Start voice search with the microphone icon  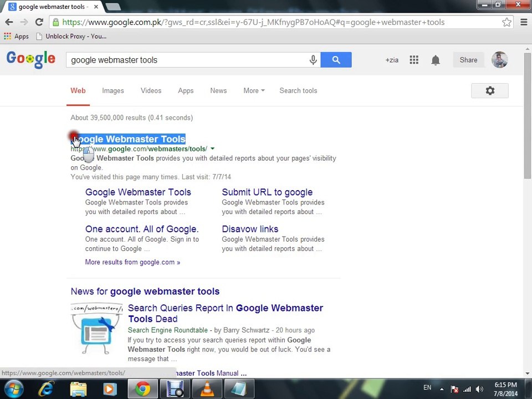coord(313,60)
